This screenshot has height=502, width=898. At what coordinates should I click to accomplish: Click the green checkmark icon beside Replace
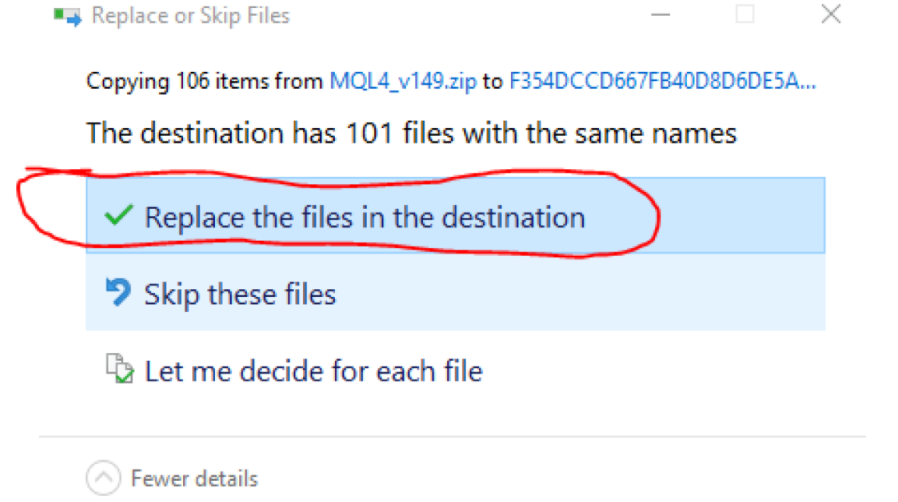click(x=119, y=215)
